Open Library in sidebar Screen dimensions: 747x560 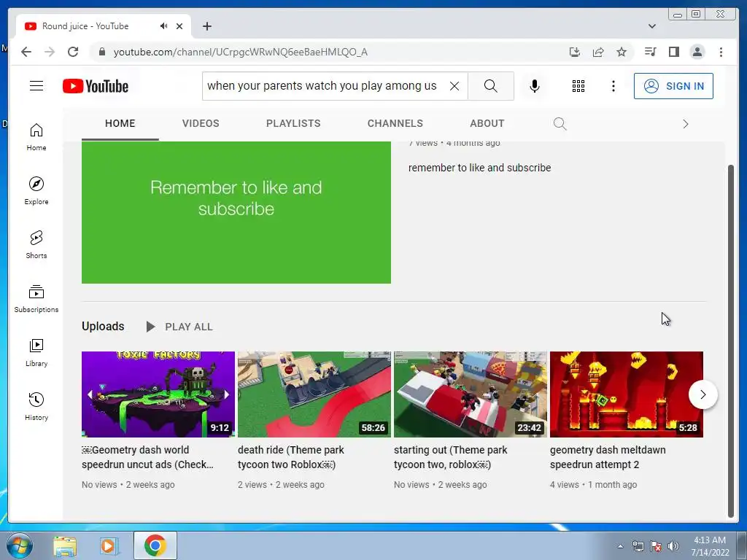(36, 352)
